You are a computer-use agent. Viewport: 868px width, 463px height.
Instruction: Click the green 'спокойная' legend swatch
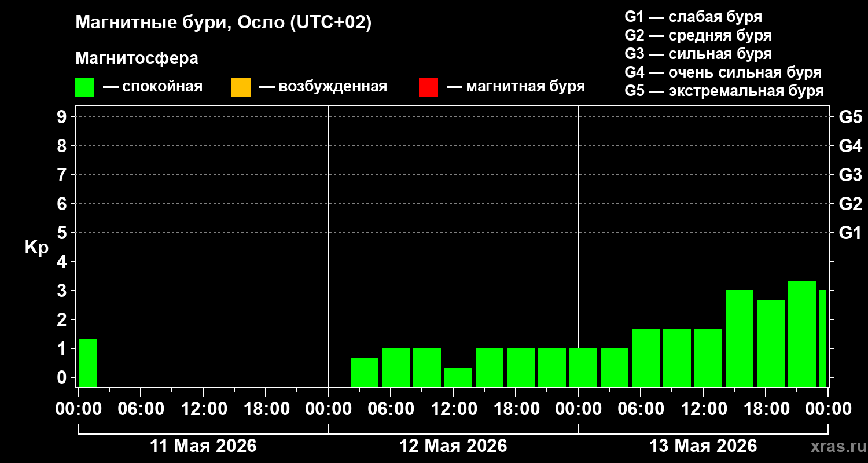click(85, 87)
